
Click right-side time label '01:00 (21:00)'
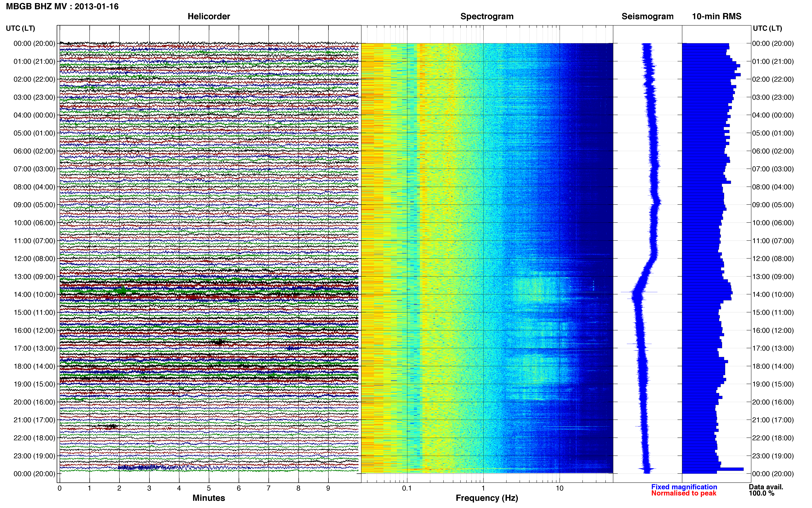[x=773, y=62]
